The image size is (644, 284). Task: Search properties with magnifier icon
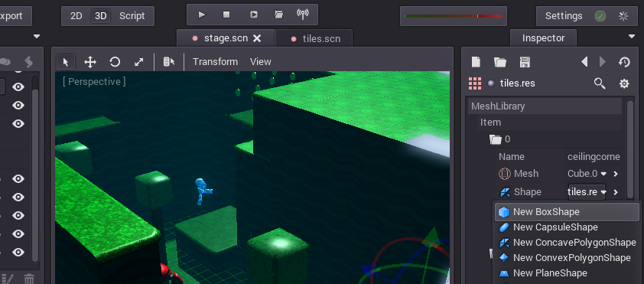[600, 83]
